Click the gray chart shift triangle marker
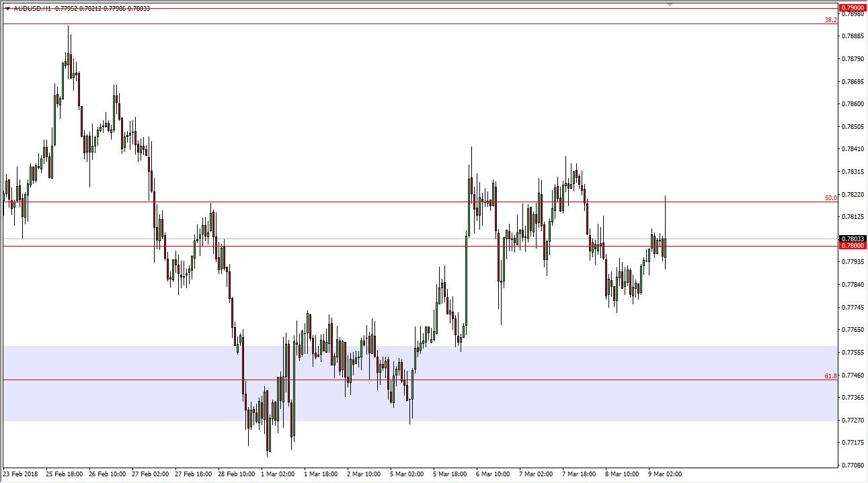Viewport: 868px width, 483px height. click(x=670, y=5)
